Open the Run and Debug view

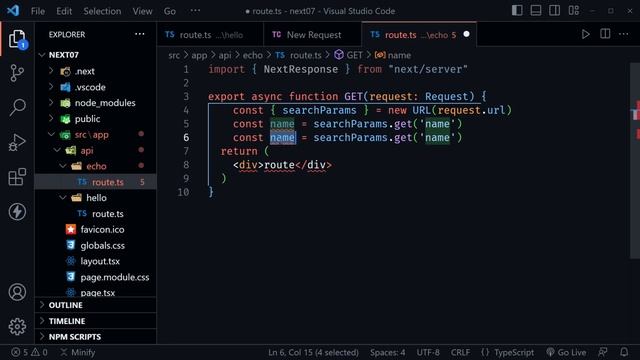(17, 142)
